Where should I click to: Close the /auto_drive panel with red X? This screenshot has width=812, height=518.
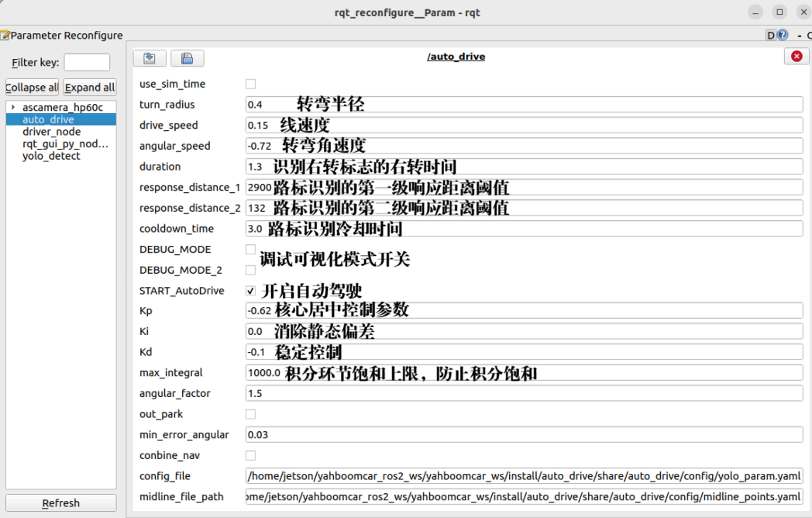tap(796, 57)
